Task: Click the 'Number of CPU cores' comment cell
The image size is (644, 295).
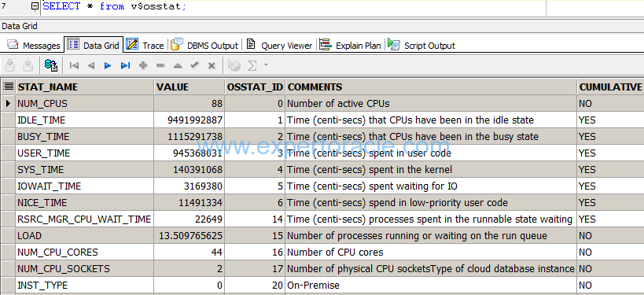Action: (x=431, y=253)
